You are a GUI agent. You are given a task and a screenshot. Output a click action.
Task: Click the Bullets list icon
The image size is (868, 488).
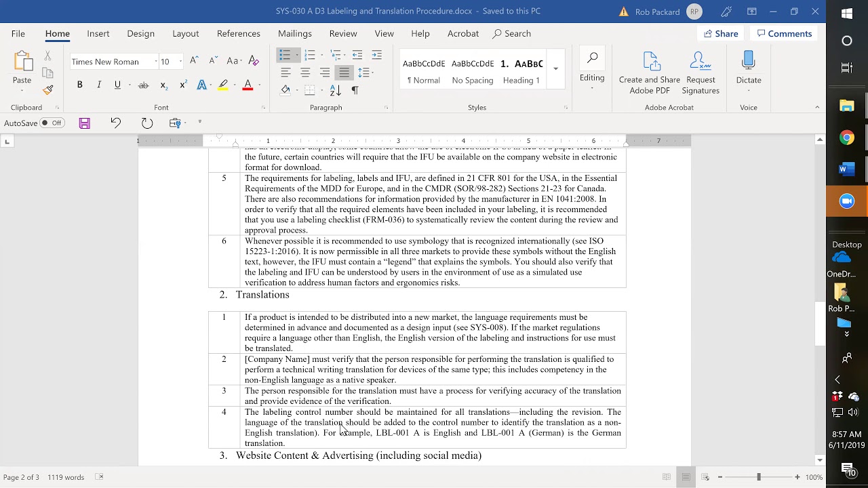point(285,55)
